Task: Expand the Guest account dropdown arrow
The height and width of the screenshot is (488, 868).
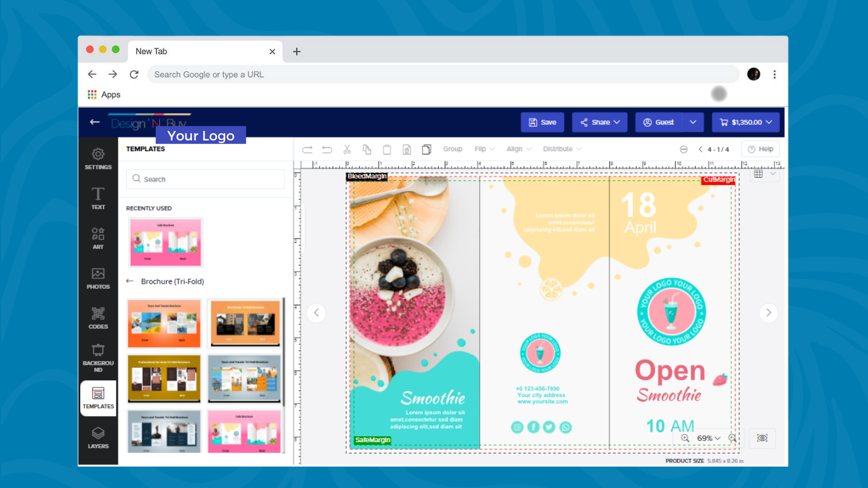Action: tap(693, 122)
